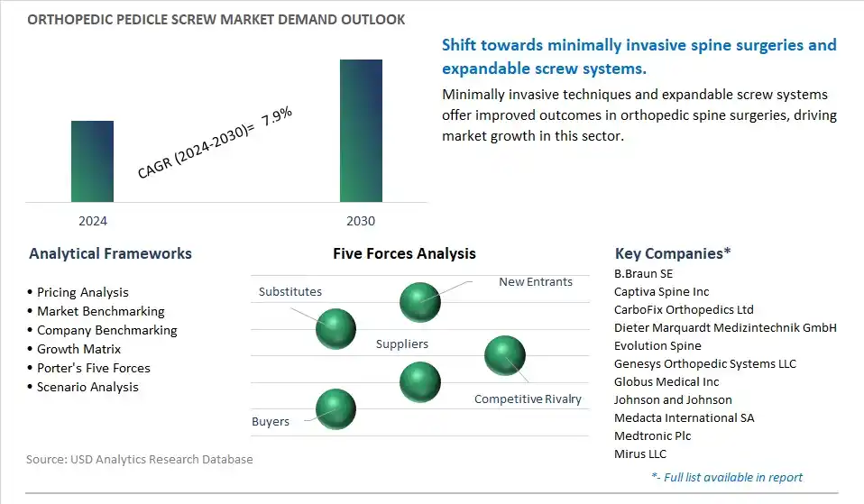Click Medtronic Plc company name
864x504 pixels.
click(652, 435)
